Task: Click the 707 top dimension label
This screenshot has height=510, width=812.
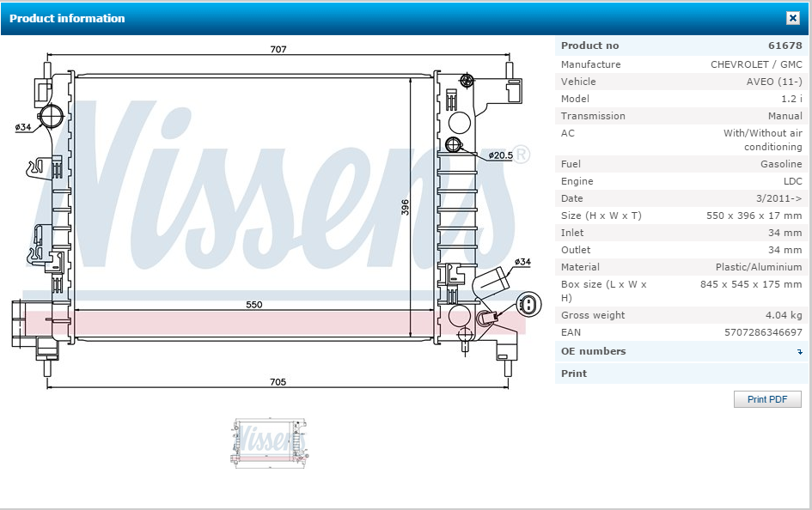Action: pos(278,49)
